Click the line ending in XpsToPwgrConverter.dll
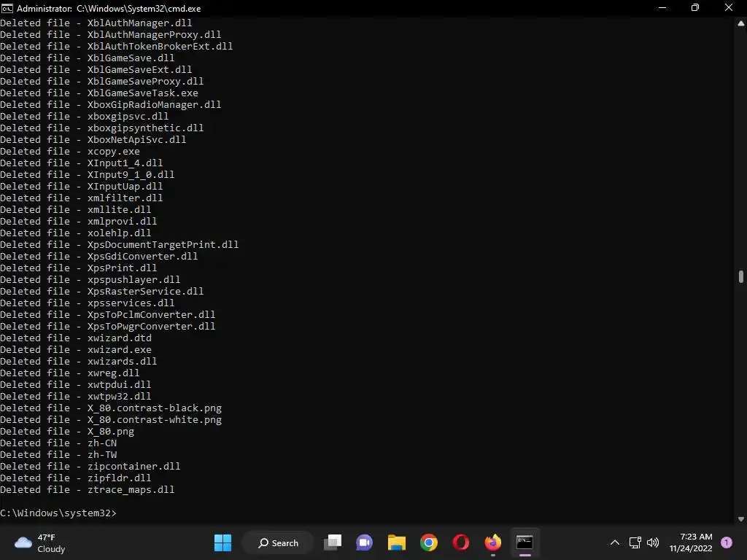 (108, 326)
